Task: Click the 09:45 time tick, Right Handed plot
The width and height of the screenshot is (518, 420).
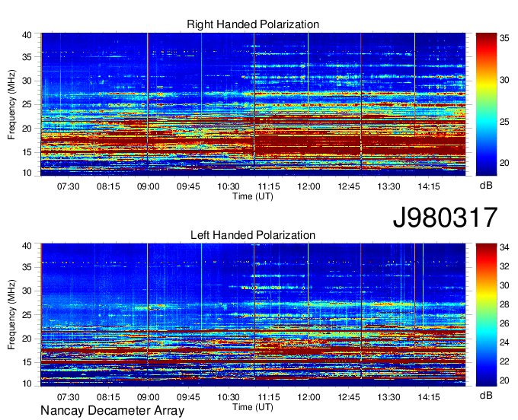Action: 188,186
